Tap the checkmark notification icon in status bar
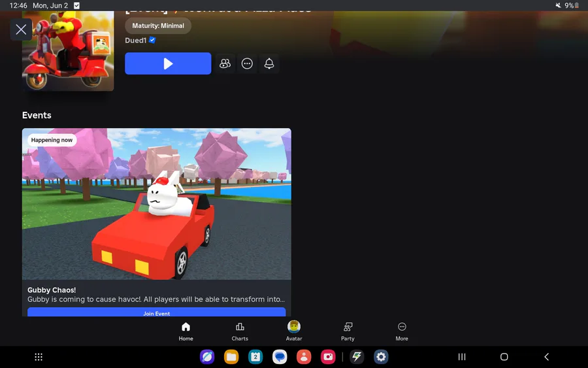This screenshot has width=588, height=368. [x=76, y=5]
